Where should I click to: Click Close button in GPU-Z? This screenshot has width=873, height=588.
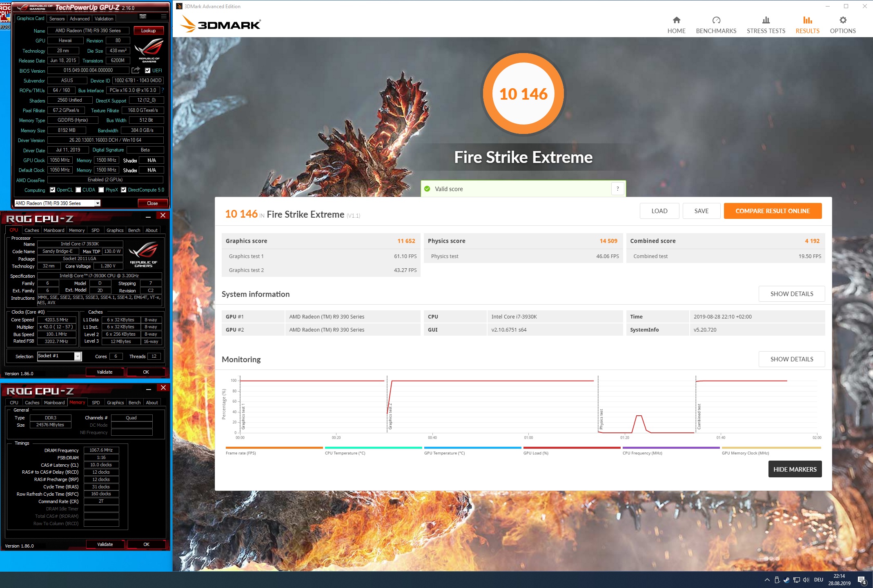152,203
